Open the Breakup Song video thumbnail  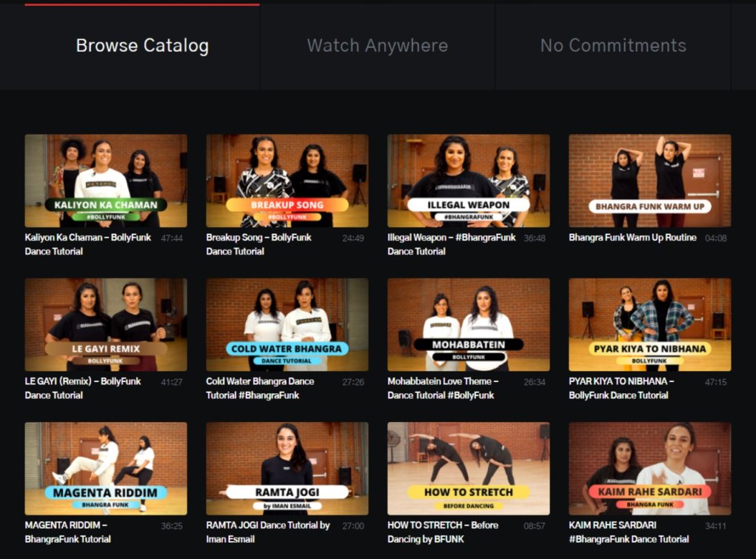[287, 181]
